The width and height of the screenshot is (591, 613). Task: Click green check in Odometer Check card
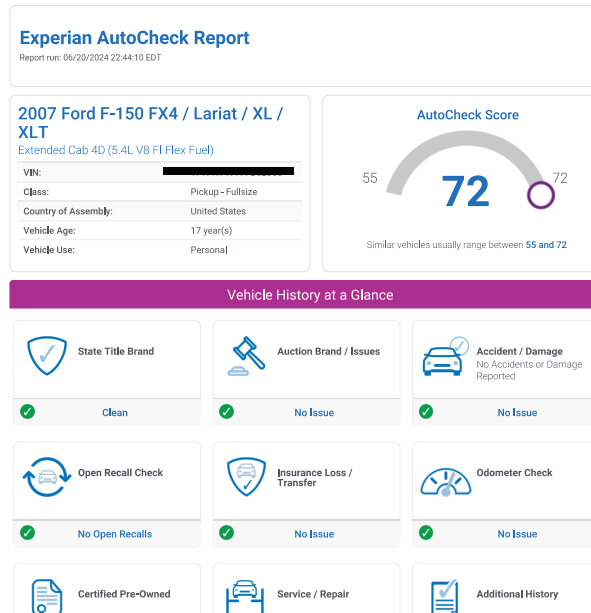click(x=426, y=533)
